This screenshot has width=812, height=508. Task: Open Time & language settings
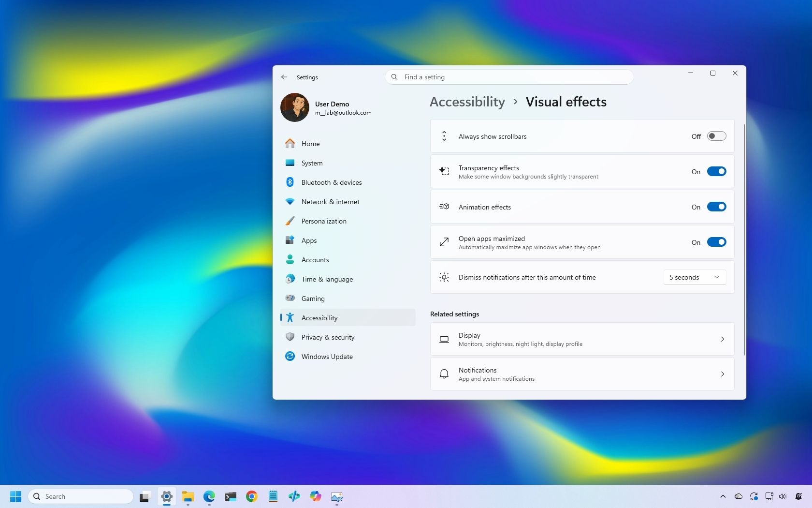348,279
